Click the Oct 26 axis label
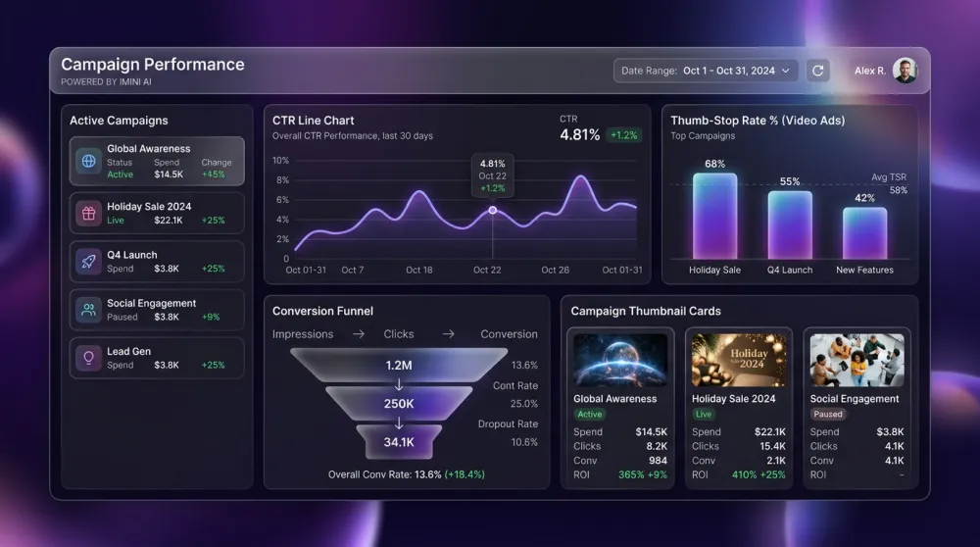Screen dimensions: 980x547 (x=555, y=270)
